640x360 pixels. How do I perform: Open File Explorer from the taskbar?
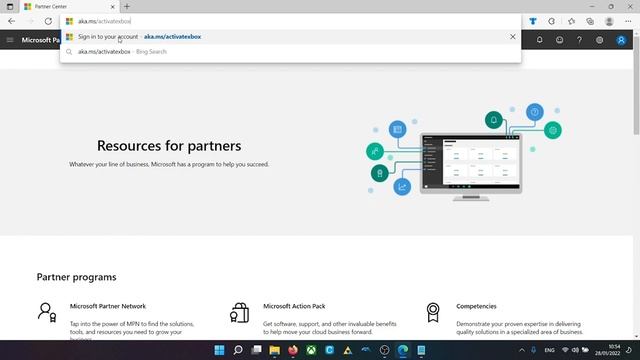275,350
